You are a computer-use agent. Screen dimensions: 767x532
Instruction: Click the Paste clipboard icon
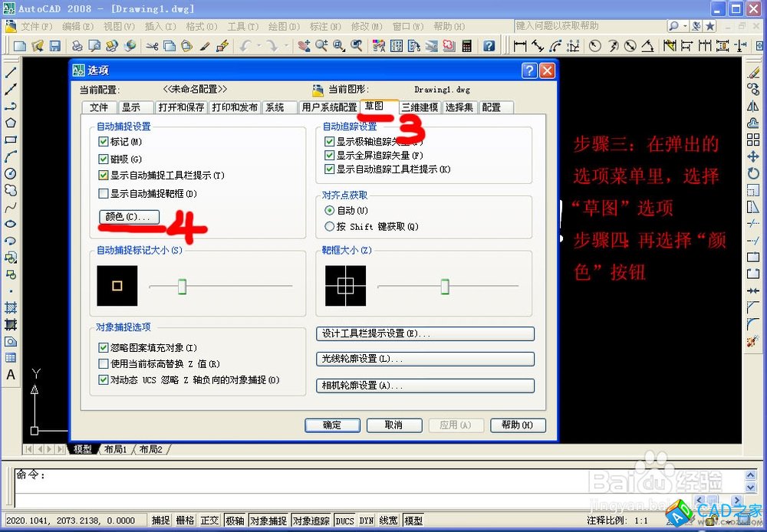(186, 47)
